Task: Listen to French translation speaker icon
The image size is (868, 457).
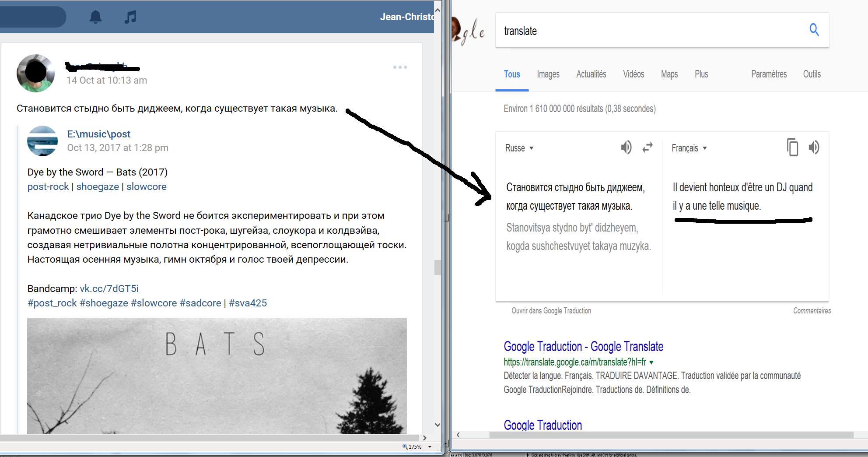Action: point(814,148)
